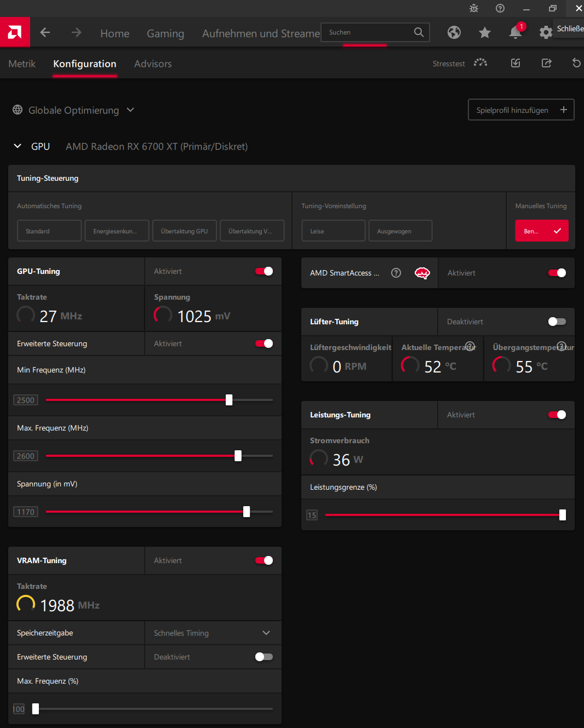Open Aufnehmen und Streamen tab
Screen dimensions: 584x728
tap(261, 33)
